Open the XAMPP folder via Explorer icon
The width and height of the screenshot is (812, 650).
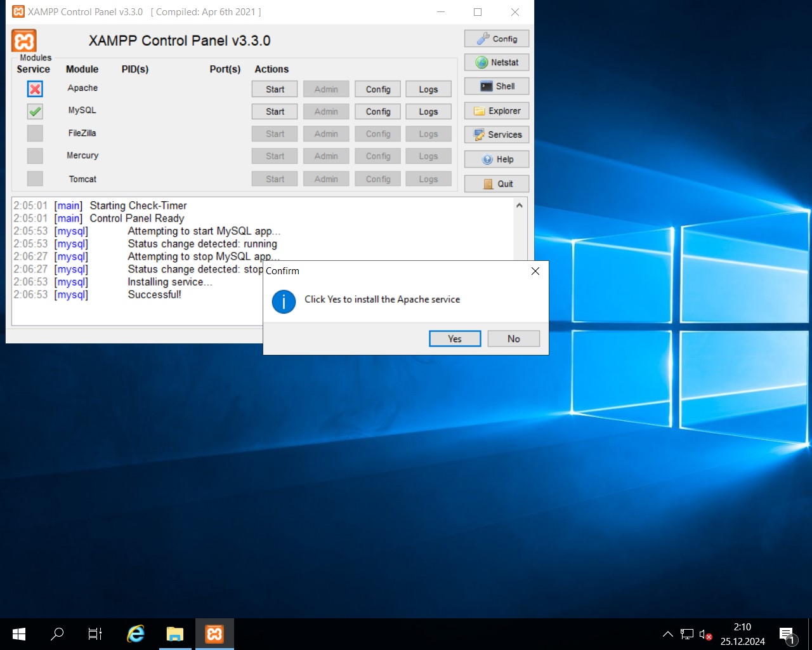click(x=497, y=110)
